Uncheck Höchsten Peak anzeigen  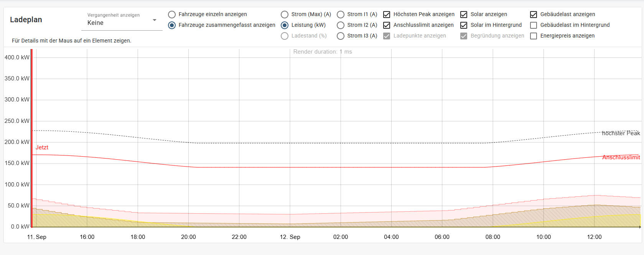[x=387, y=15]
